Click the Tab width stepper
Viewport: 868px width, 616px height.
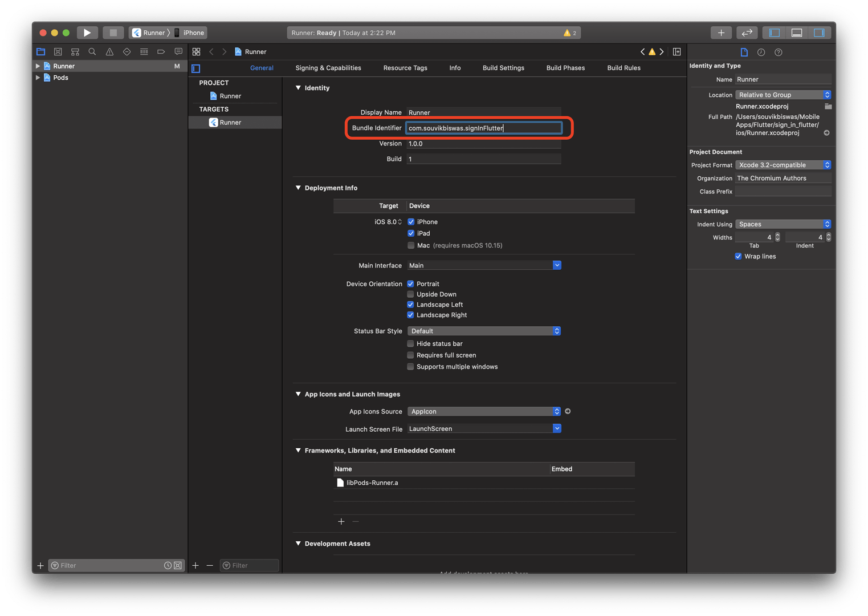[x=777, y=237]
